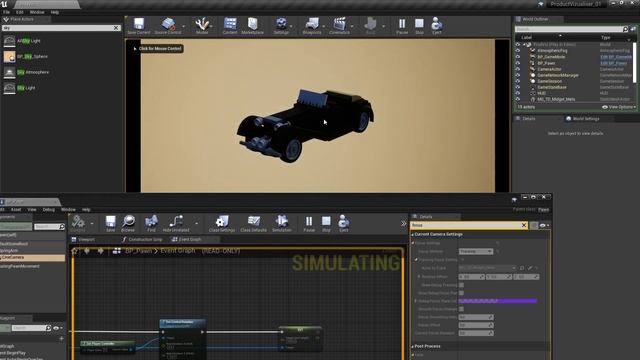Click Find in Blueprint editor toolbar
The height and width of the screenshot is (360, 640).
151,223
